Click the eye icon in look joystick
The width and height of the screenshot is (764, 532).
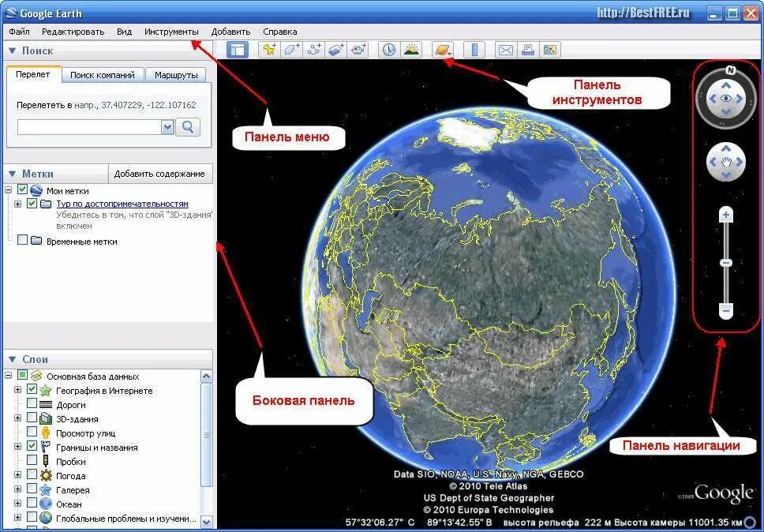[726, 99]
